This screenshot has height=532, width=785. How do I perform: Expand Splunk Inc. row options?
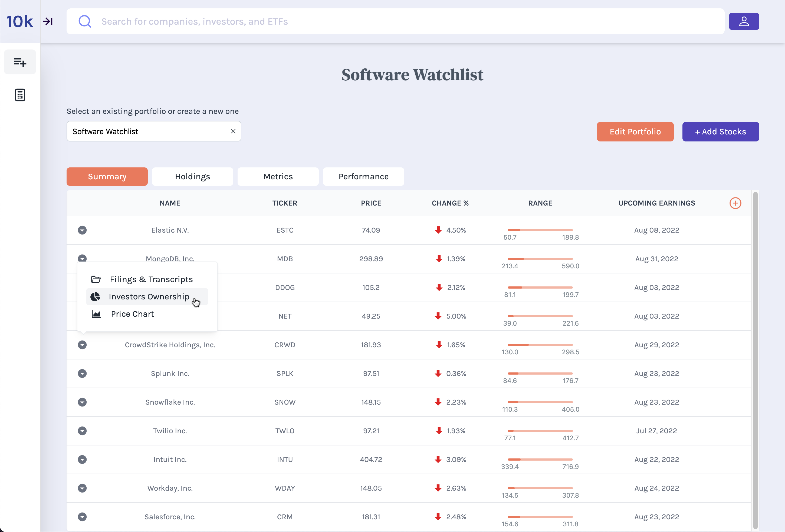(82, 374)
